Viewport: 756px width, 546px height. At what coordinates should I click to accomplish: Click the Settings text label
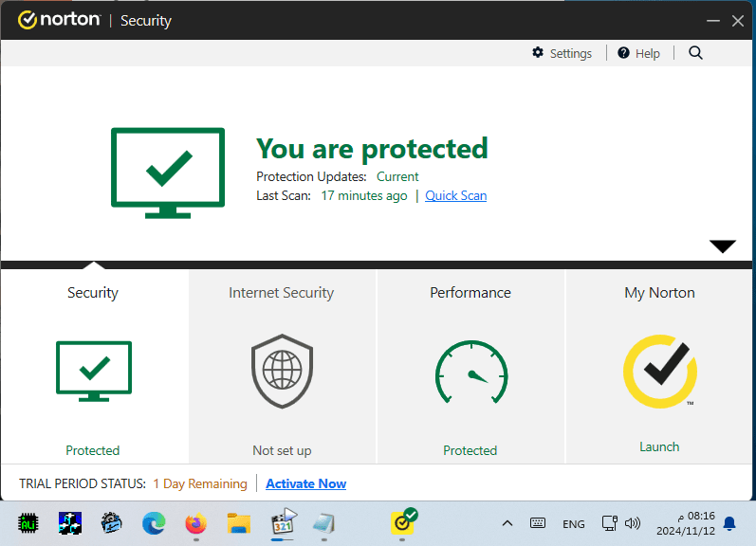[x=571, y=53]
